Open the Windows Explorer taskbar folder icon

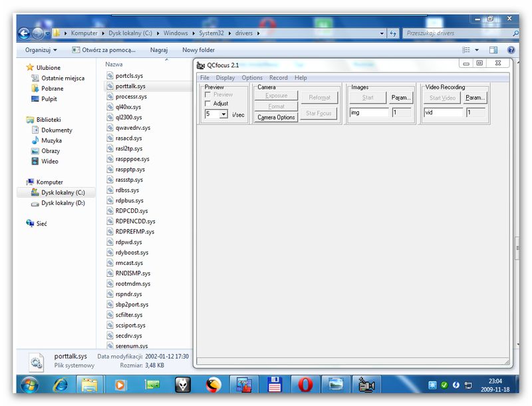pyautogui.click(x=90, y=385)
